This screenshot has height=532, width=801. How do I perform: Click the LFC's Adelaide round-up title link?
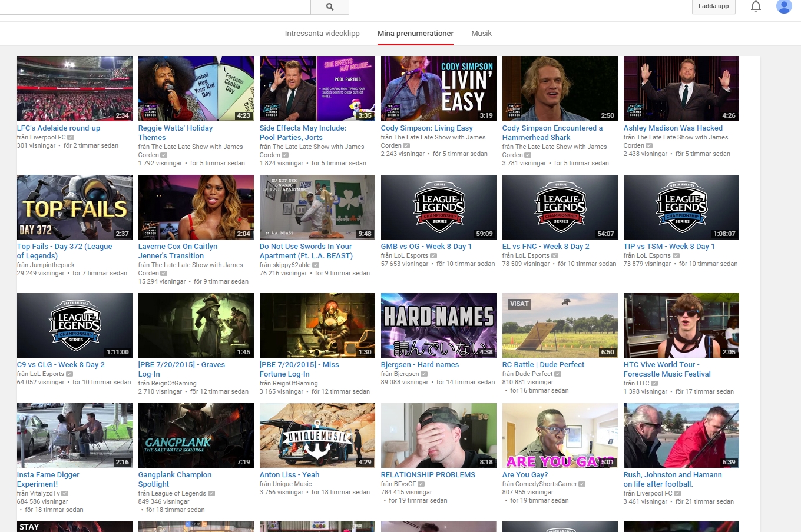tap(59, 128)
